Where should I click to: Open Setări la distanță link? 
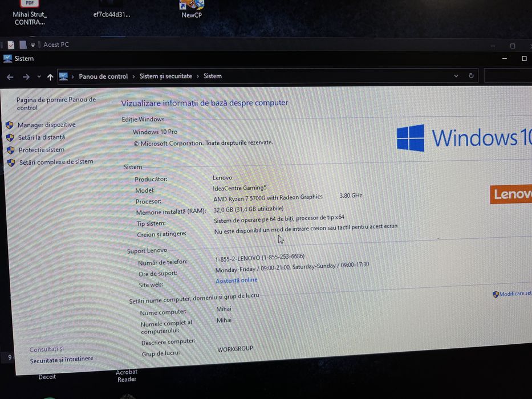tap(42, 137)
